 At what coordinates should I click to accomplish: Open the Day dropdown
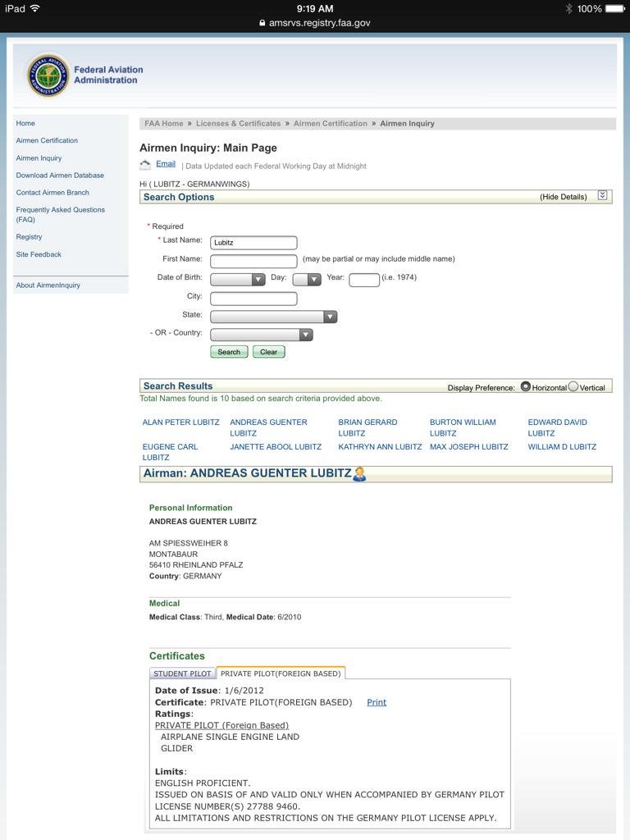click(306, 279)
